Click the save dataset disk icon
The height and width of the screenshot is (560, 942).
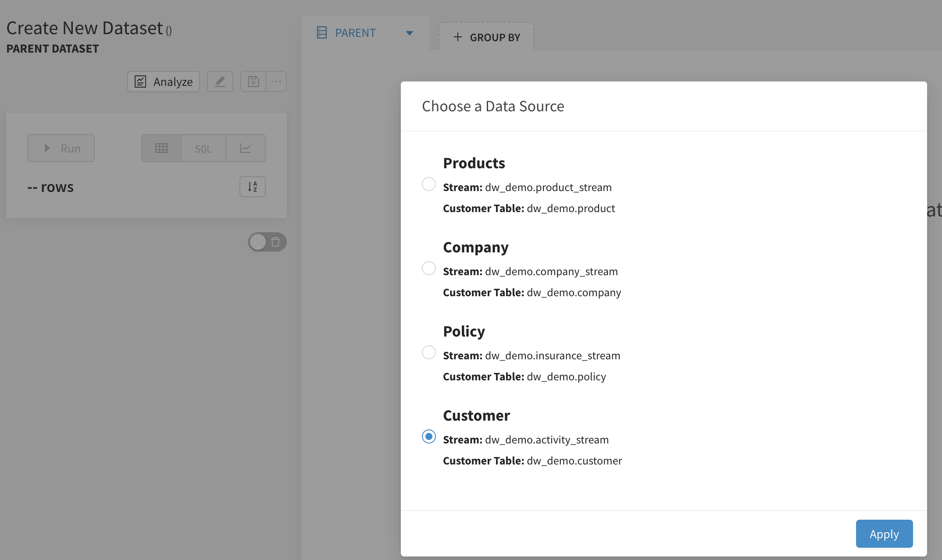click(253, 82)
